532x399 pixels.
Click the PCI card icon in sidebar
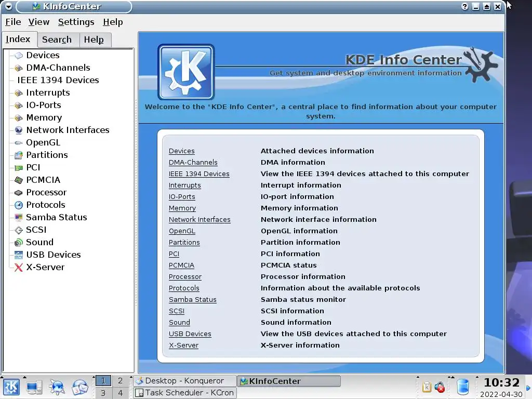tap(19, 168)
